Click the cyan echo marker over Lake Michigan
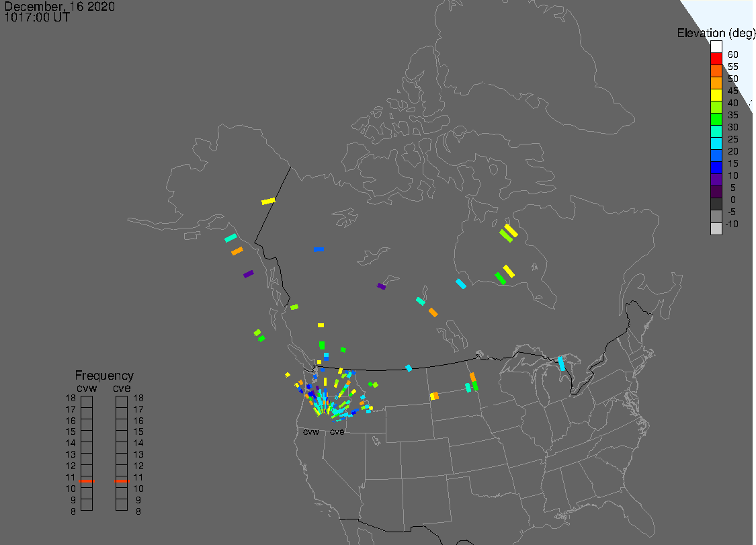 [x=561, y=363]
